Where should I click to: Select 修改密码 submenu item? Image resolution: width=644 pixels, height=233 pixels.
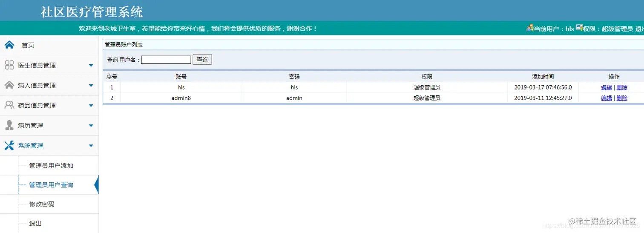point(42,204)
